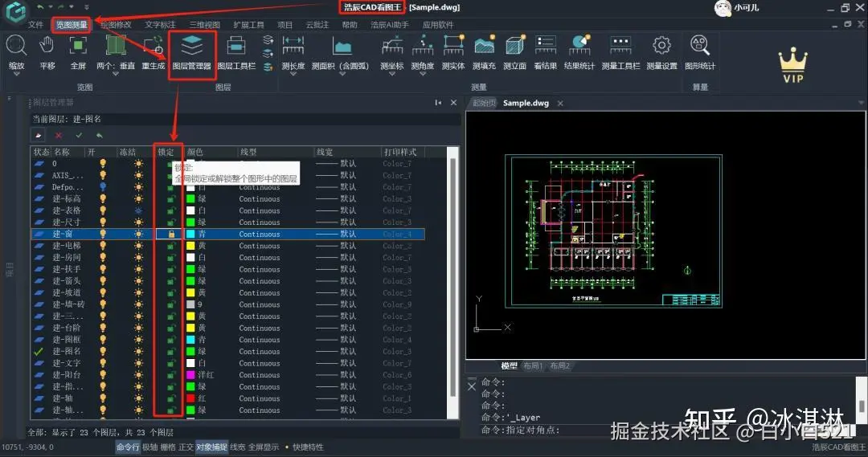Switch to the 览图测量 ribbon tab
868x457 pixels.
72,25
